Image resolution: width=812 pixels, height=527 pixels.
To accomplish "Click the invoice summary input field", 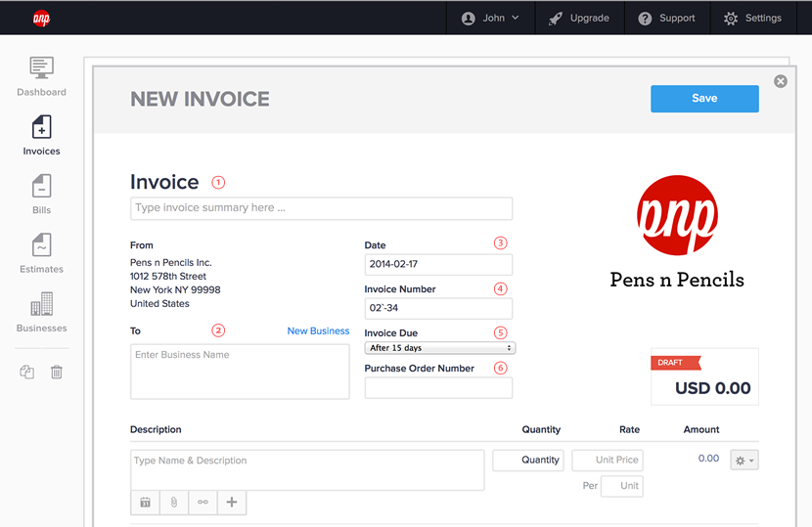I will [321, 208].
